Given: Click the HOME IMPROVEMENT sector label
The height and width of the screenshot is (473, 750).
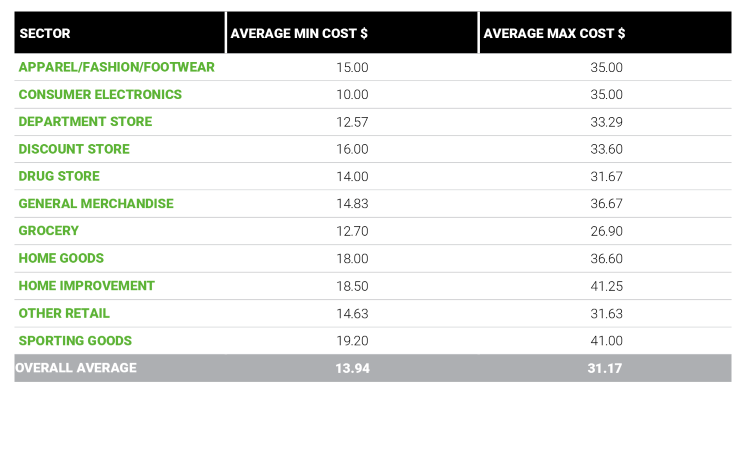Looking at the screenshot, I should pyautogui.click(x=87, y=285).
